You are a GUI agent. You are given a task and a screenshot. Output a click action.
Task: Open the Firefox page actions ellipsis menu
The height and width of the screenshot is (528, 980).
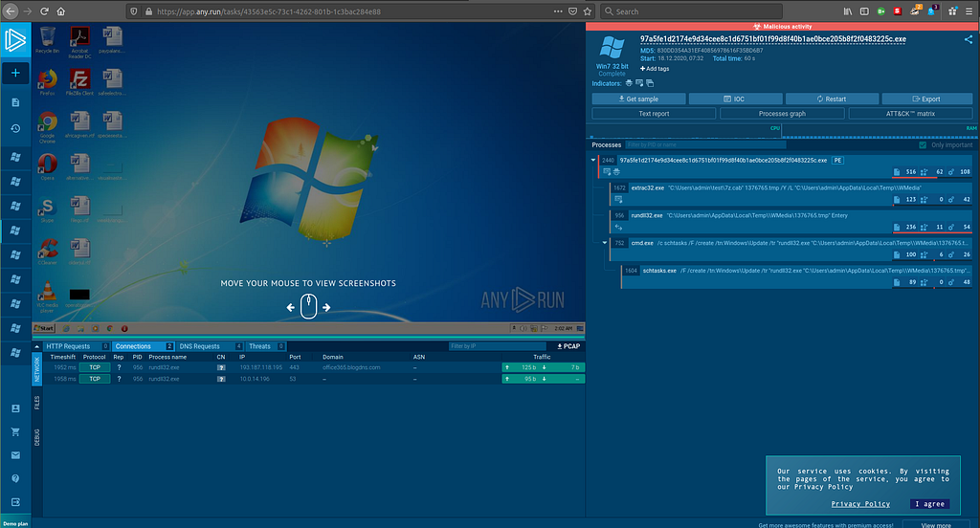tap(558, 11)
